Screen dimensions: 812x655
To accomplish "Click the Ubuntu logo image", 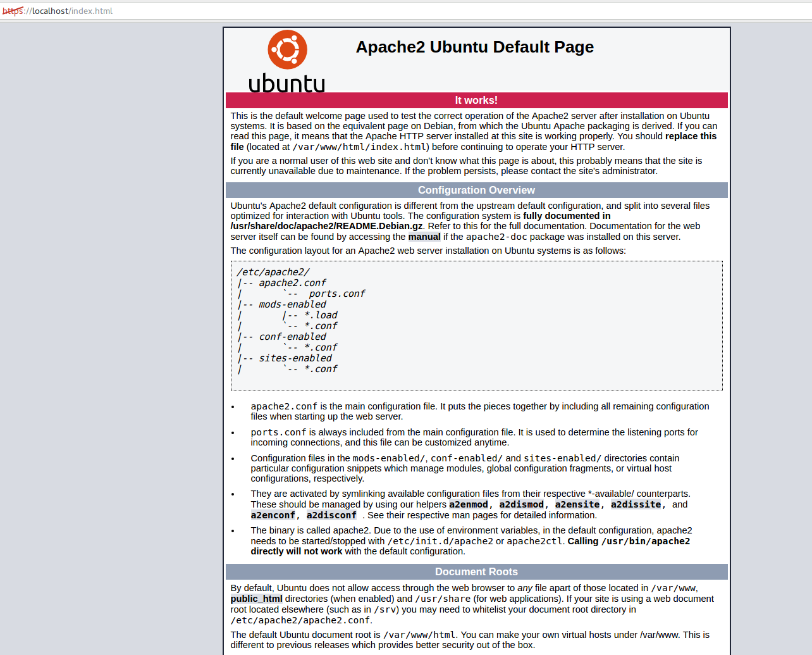I will [x=287, y=61].
